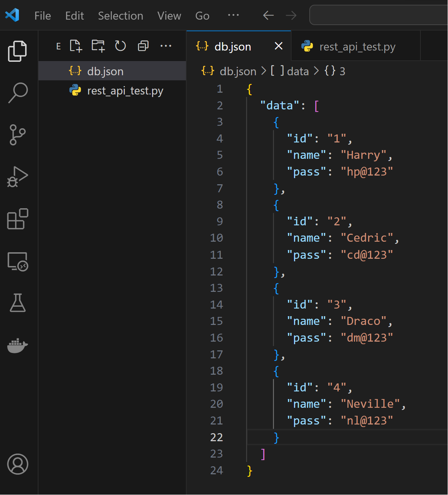Click the closing bracket on line 23
The height and width of the screenshot is (495, 448).
(x=263, y=454)
